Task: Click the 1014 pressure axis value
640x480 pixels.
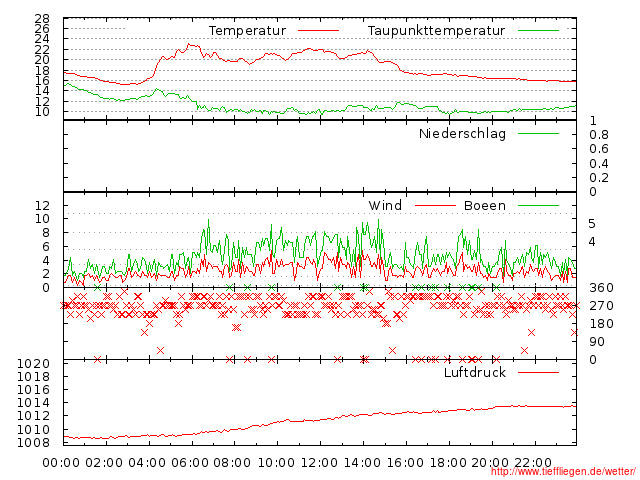Action: pyautogui.click(x=33, y=403)
